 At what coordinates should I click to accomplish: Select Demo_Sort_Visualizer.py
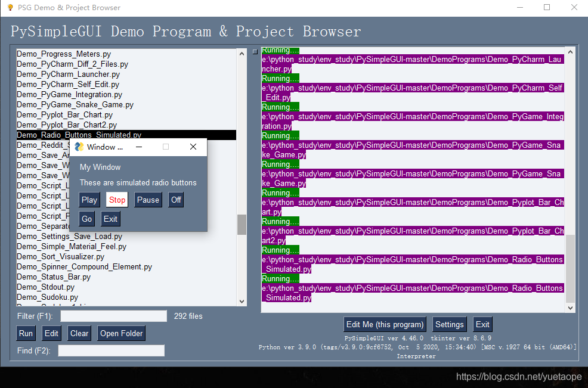[126, 257]
